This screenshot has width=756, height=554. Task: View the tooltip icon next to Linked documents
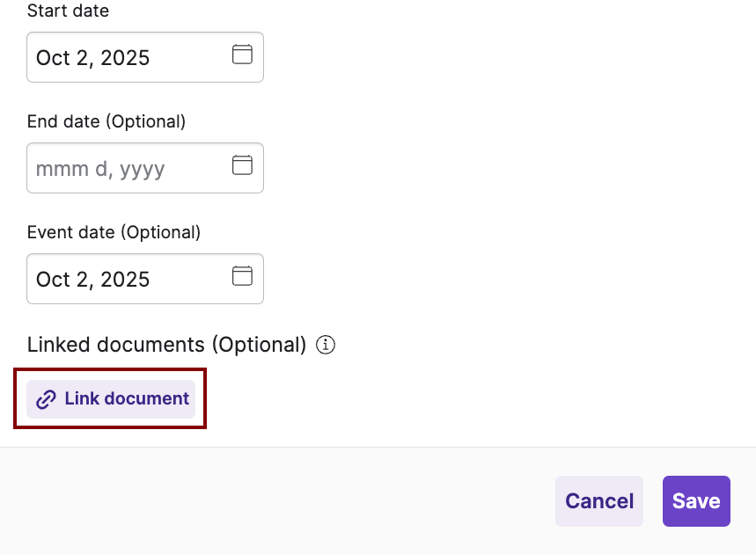point(326,345)
